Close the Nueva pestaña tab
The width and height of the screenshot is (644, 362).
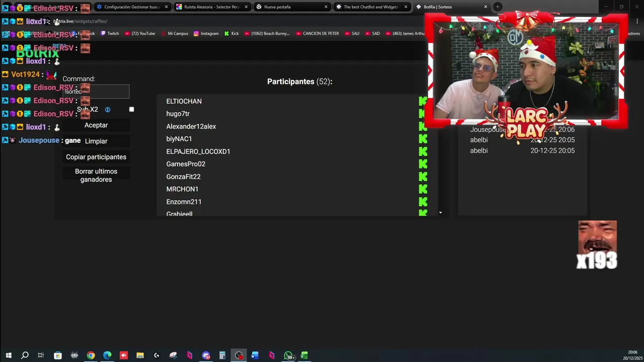click(x=326, y=7)
